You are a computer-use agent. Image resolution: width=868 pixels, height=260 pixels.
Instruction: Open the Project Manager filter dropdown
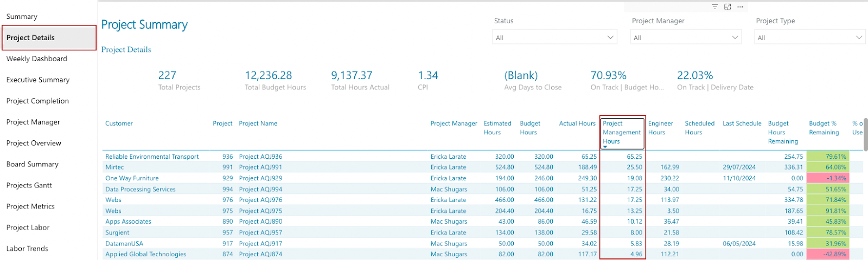pos(686,37)
